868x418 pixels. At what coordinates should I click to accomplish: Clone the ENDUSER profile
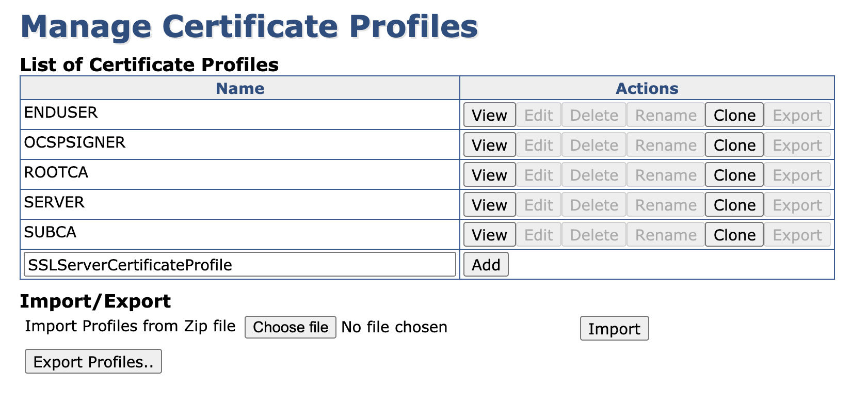tap(734, 115)
